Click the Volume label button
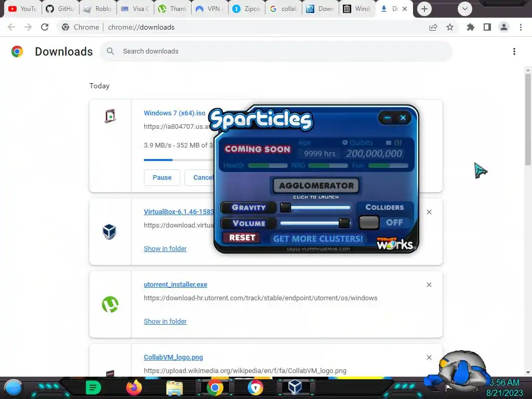Screen dimensions: 532x399 coord(249,223)
